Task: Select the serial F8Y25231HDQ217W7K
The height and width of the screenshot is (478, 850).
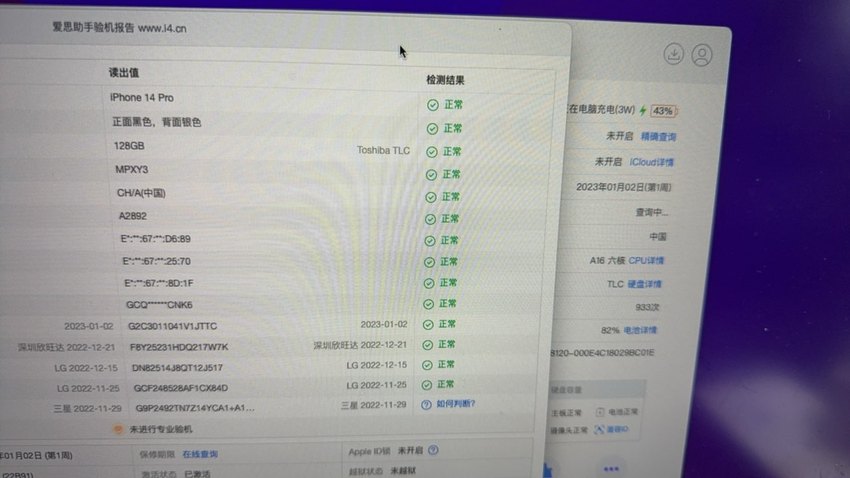Action: tap(179, 347)
